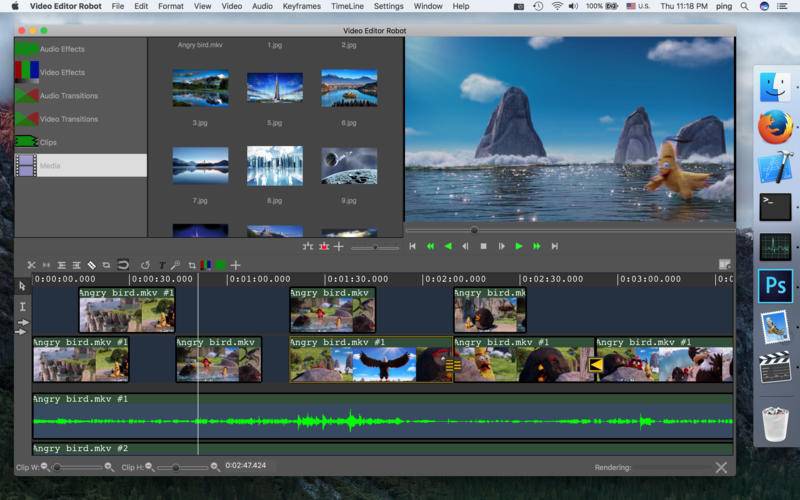Viewport: 800px width, 500px height.
Task: Step one frame backward
Action: 465,246
